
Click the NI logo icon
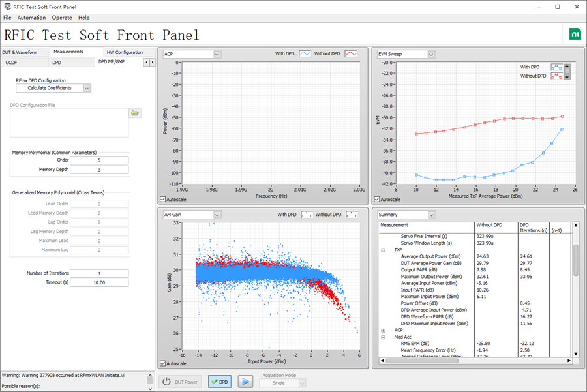(x=575, y=34)
